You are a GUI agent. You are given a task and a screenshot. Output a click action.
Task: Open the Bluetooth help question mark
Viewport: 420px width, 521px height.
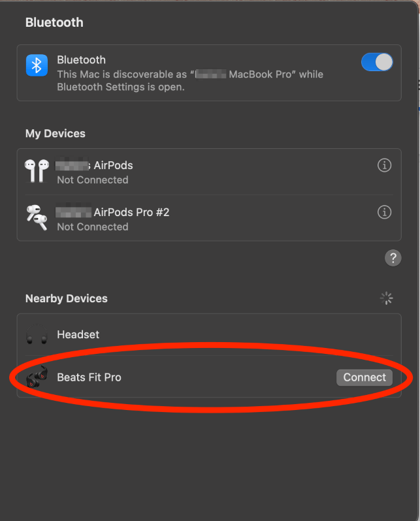[x=393, y=258]
